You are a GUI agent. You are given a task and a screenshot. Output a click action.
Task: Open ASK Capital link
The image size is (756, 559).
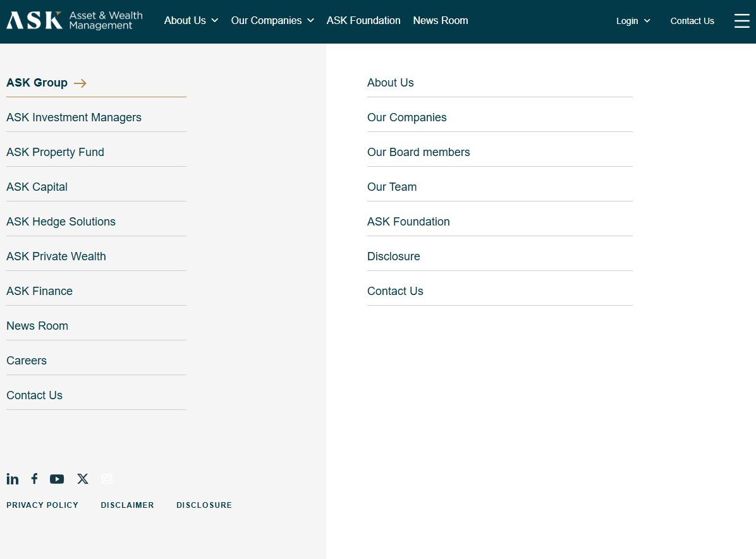coord(37,186)
